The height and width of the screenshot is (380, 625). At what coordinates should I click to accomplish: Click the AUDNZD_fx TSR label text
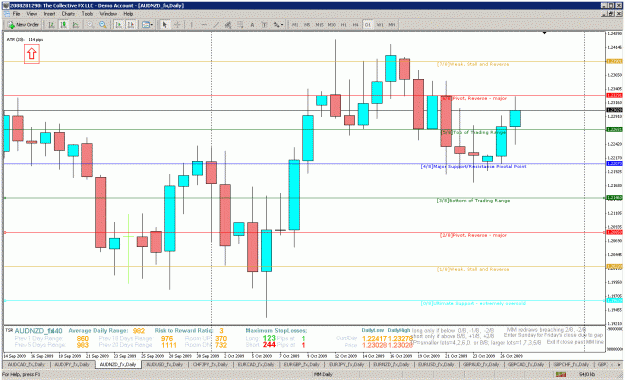39,331
